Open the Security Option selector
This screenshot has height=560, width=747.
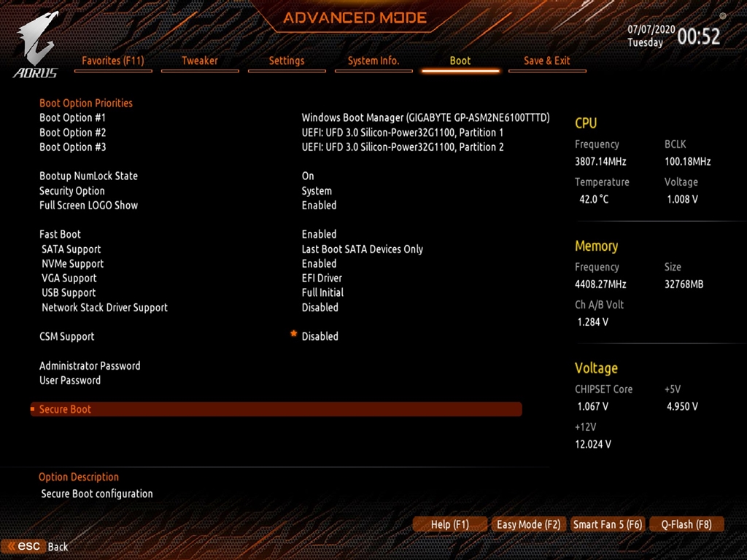click(316, 190)
